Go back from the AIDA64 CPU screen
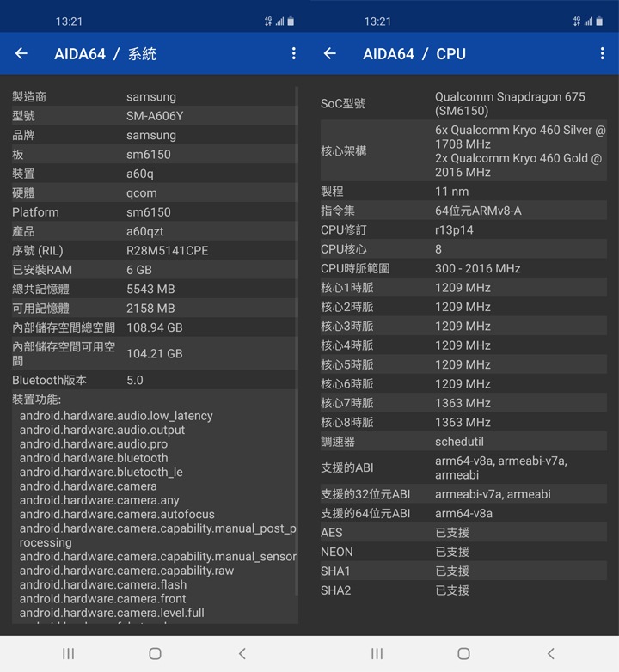This screenshot has height=672, width=619. click(329, 53)
